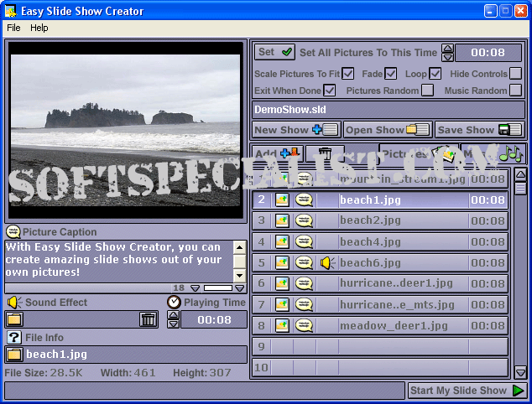The width and height of the screenshot is (532, 404).
Task: Open the File menu
Action: (x=13, y=28)
